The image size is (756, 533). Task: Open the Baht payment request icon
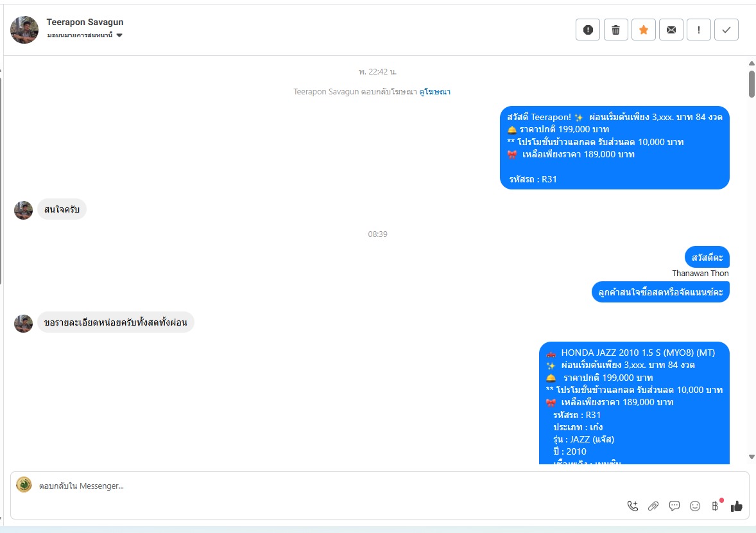click(716, 506)
